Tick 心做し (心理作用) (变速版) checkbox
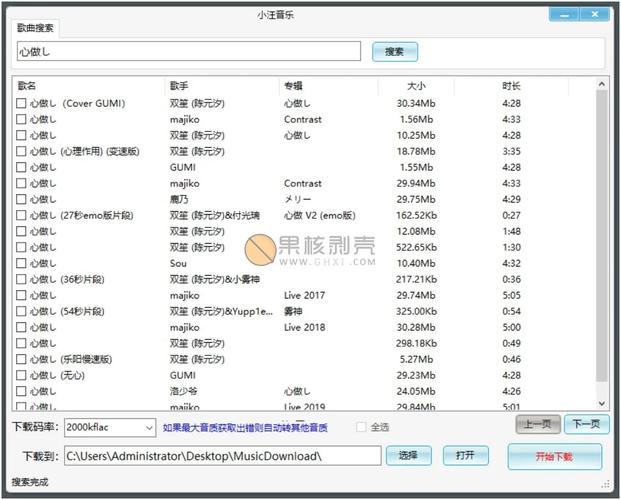 [21, 151]
